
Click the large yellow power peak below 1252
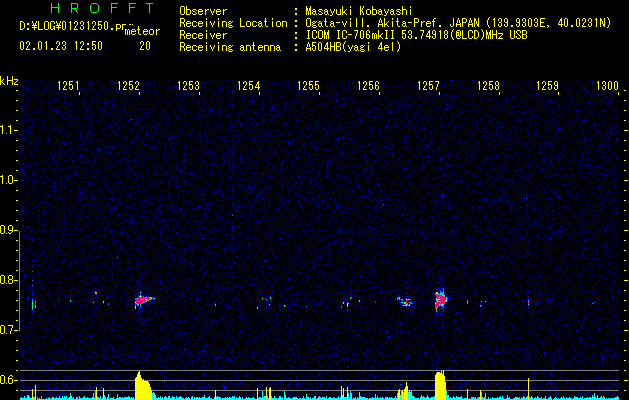click(143, 386)
